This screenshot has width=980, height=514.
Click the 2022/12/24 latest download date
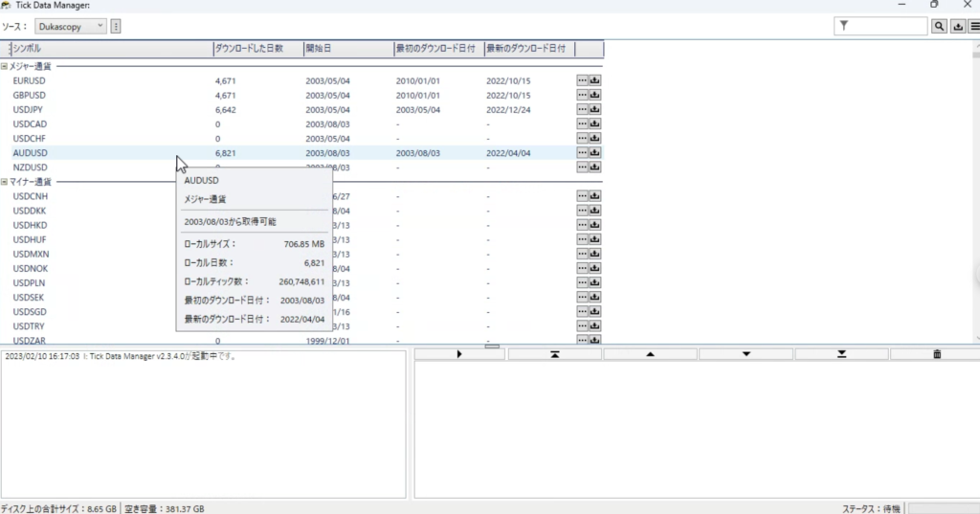click(x=508, y=109)
